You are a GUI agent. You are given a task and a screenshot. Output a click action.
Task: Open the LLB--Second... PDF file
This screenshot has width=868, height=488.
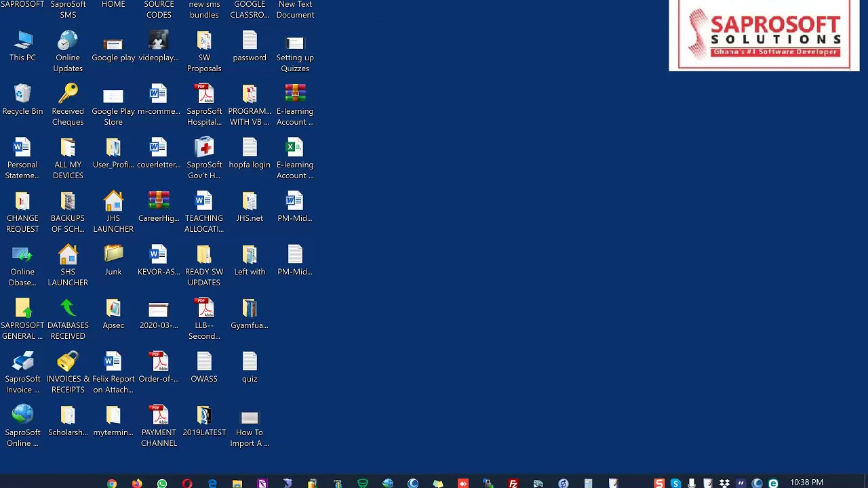(x=204, y=320)
